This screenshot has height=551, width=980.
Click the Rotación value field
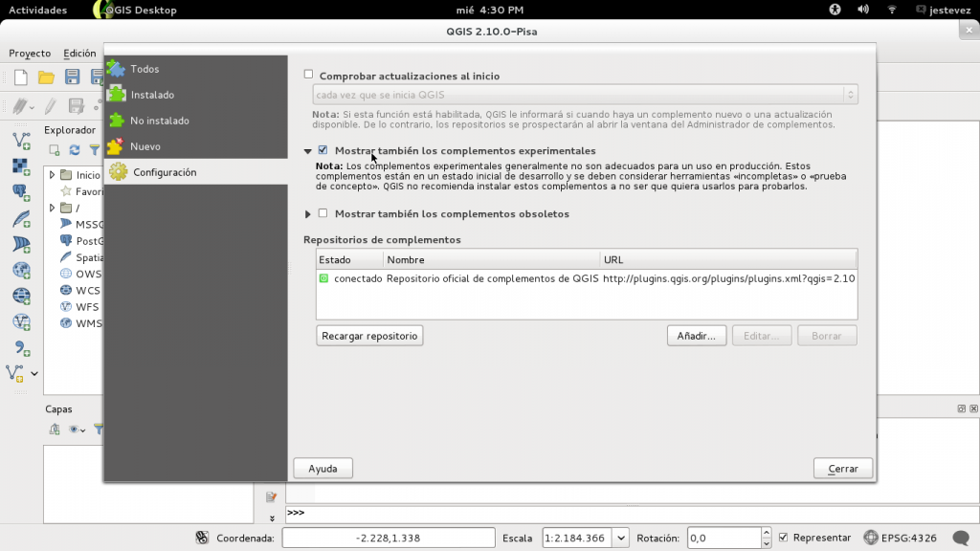point(724,538)
